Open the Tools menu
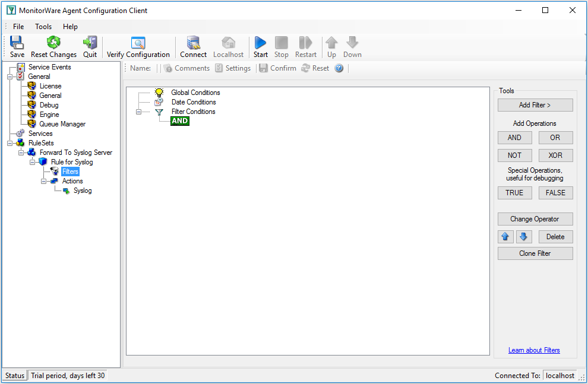 tap(43, 27)
